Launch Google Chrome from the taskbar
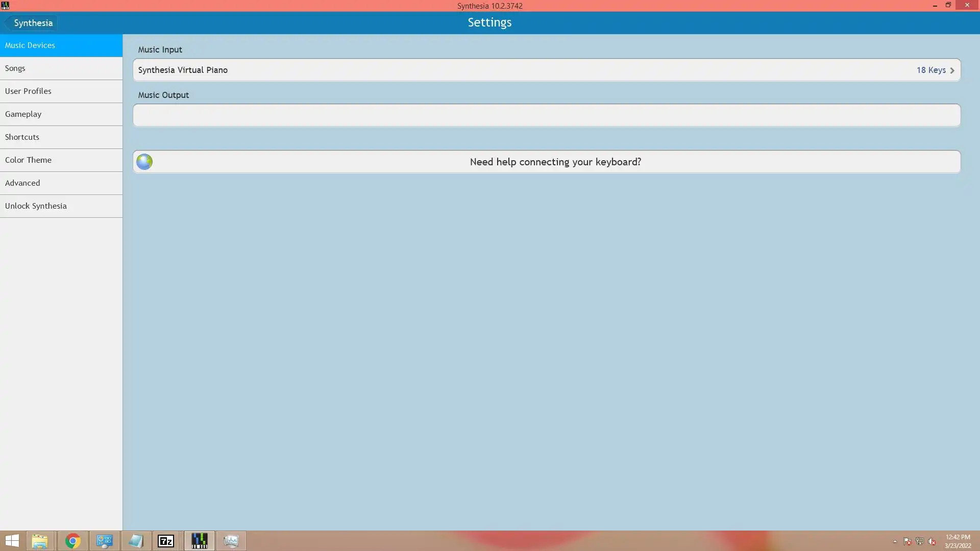The image size is (980, 551). [x=72, y=541]
